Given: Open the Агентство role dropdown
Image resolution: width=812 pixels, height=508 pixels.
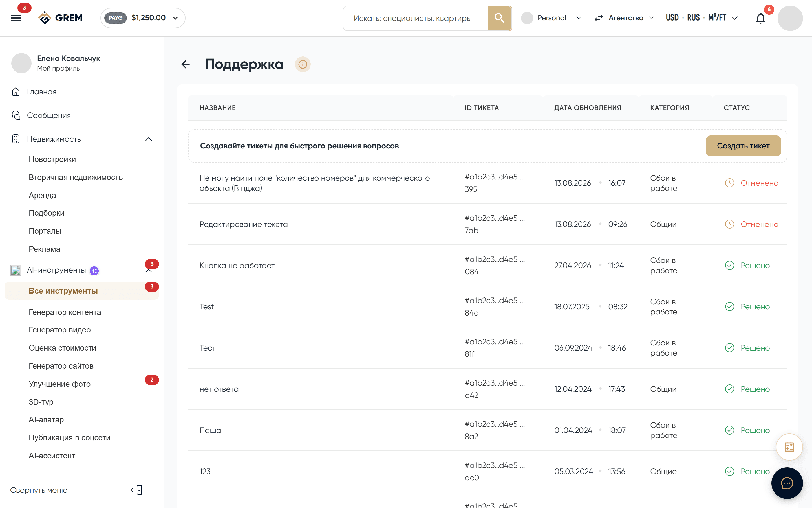Looking at the screenshot, I should [624, 18].
